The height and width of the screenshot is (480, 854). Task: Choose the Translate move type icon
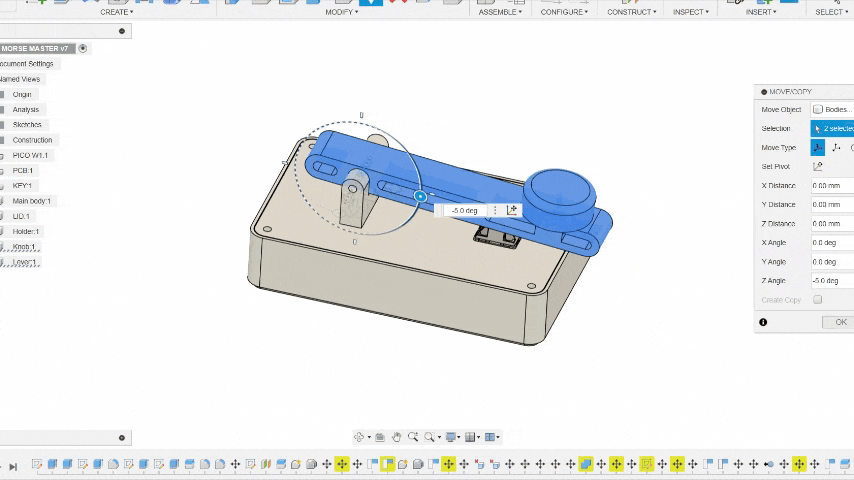click(x=836, y=147)
